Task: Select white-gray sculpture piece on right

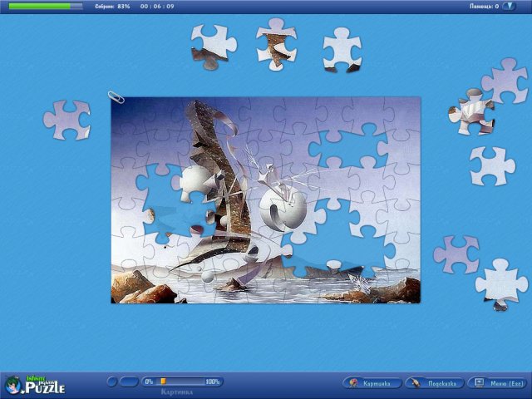Action: (x=471, y=111)
